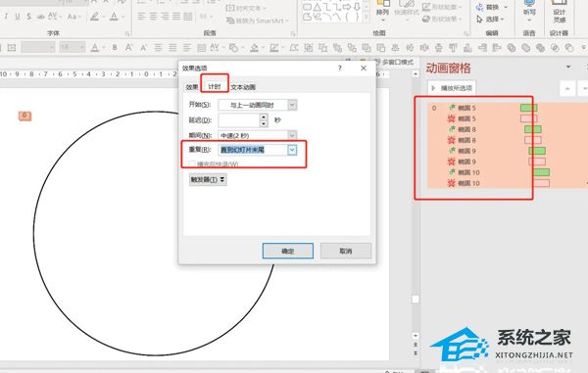Select the 椭圆 5 entrance animation row
This screenshot has width=588, height=373.
point(508,108)
